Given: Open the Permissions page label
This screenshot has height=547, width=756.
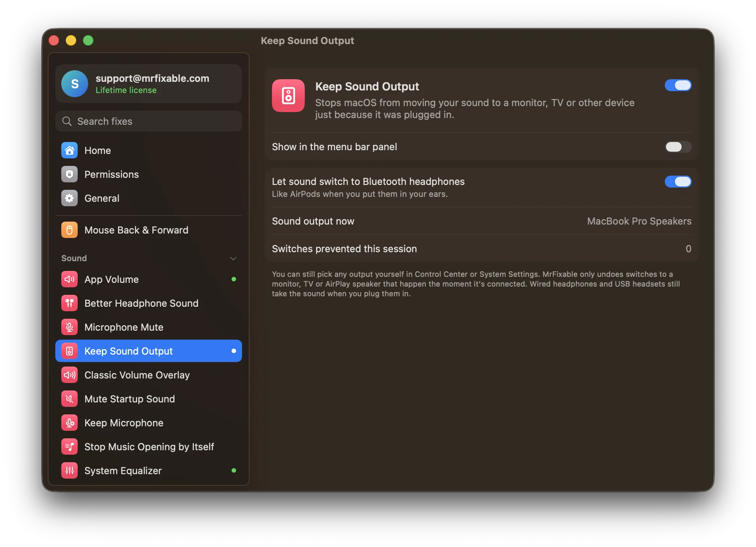Looking at the screenshot, I should [x=111, y=174].
